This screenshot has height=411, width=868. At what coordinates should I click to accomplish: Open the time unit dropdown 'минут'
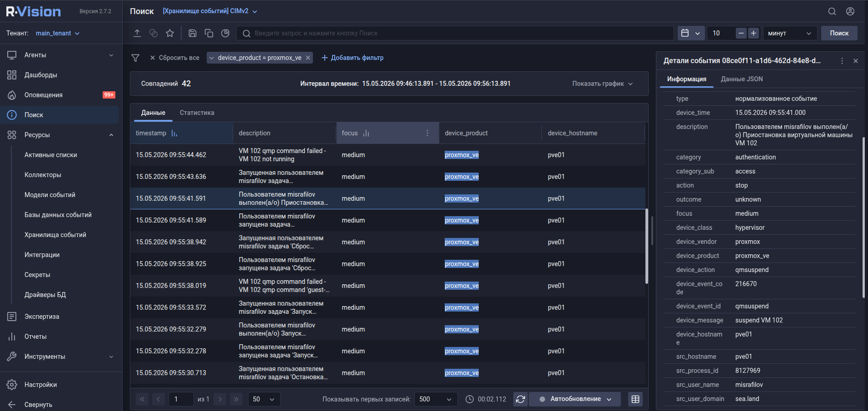(790, 33)
